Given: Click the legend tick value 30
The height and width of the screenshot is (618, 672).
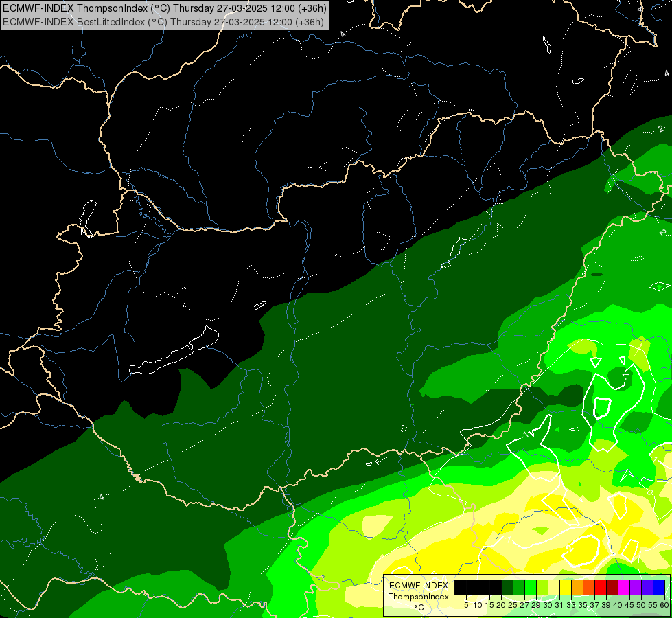Looking at the screenshot, I should (548, 605).
